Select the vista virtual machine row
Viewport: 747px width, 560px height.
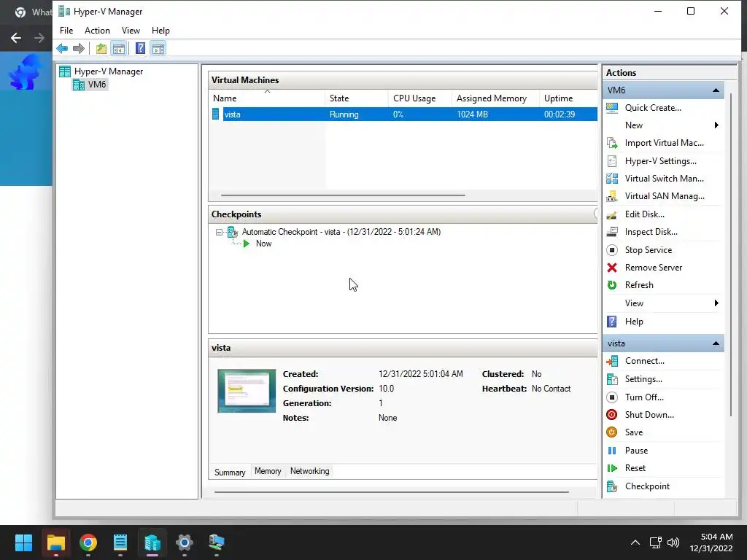click(404, 114)
